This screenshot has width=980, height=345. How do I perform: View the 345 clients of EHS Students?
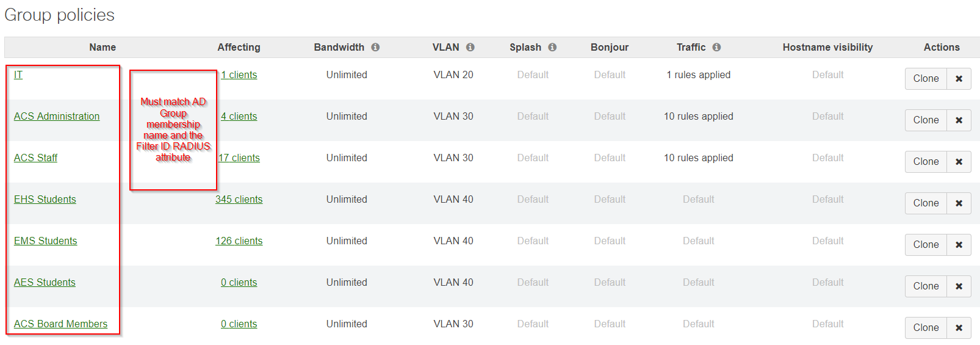tap(239, 200)
